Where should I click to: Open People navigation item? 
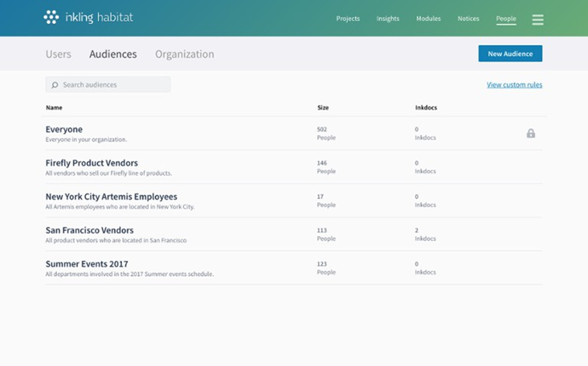click(x=506, y=19)
